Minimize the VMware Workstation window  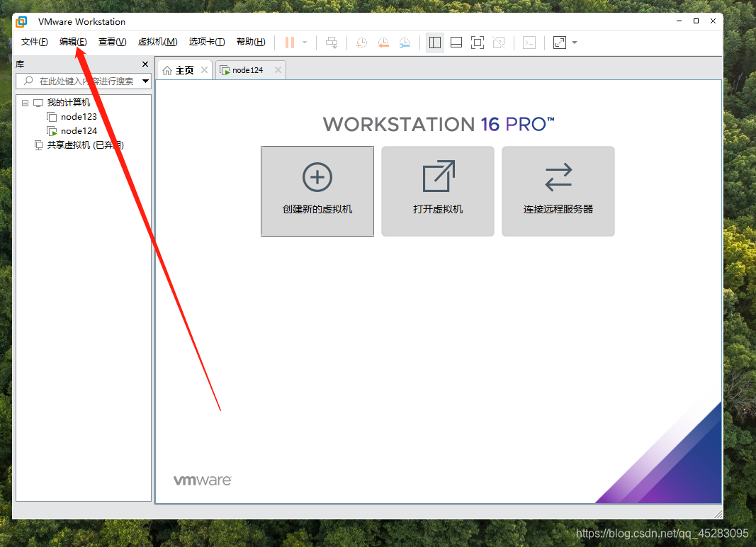click(x=679, y=21)
